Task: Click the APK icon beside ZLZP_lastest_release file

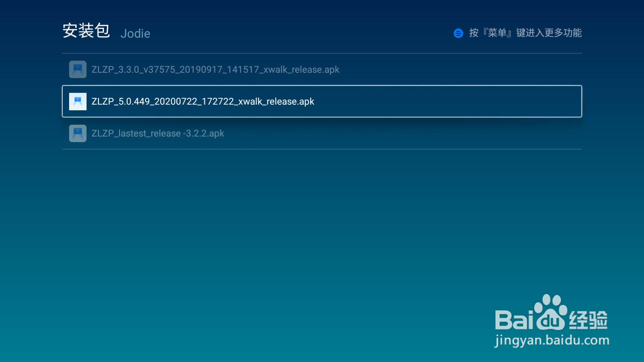Action: (x=77, y=133)
